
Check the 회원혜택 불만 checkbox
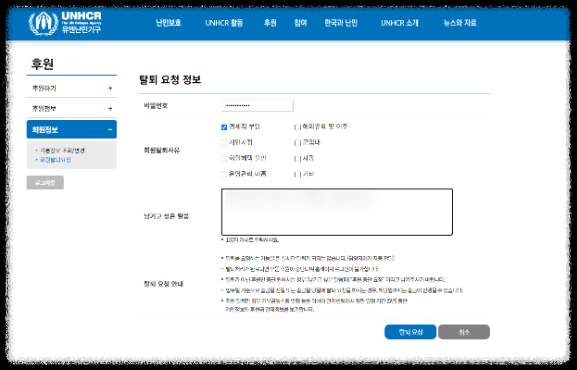(224, 159)
